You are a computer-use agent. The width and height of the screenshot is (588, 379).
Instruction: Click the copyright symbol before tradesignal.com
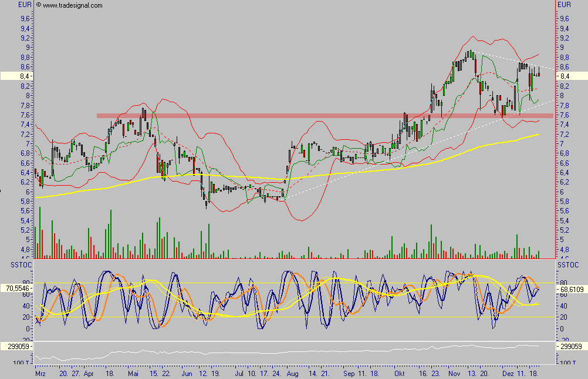(x=39, y=5)
